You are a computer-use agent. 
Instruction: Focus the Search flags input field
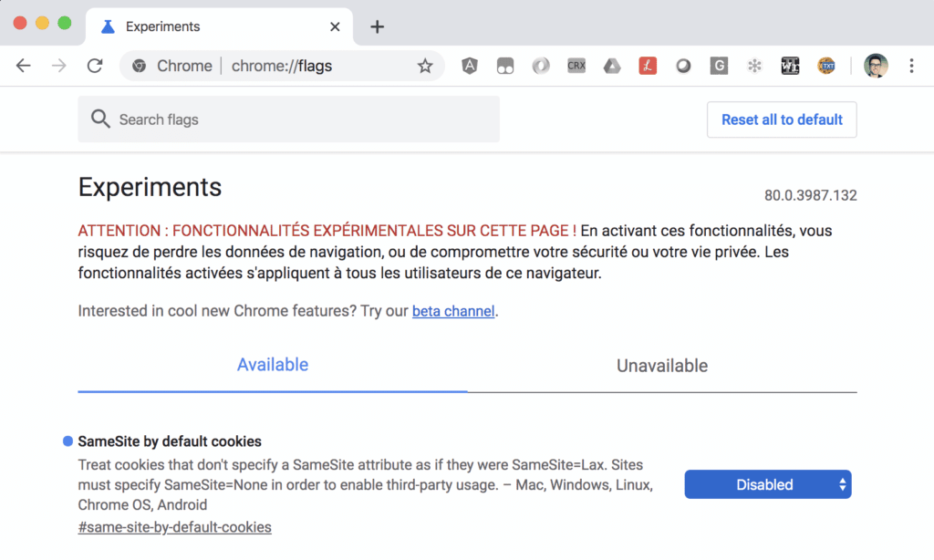pyautogui.click(x=288, y=119)
